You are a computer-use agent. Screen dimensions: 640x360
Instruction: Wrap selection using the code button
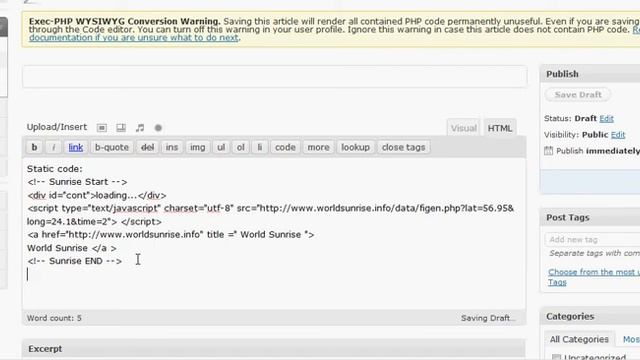point(285,147)
